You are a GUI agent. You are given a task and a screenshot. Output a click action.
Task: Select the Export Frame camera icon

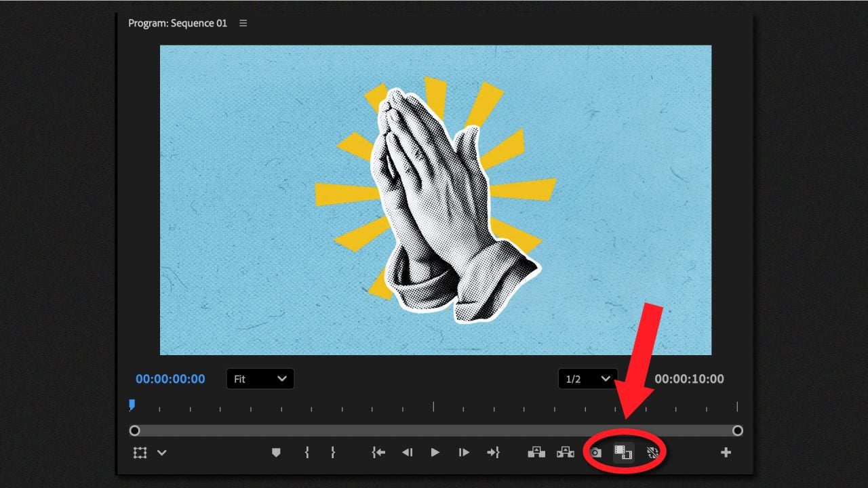click(x=595, y=452)
